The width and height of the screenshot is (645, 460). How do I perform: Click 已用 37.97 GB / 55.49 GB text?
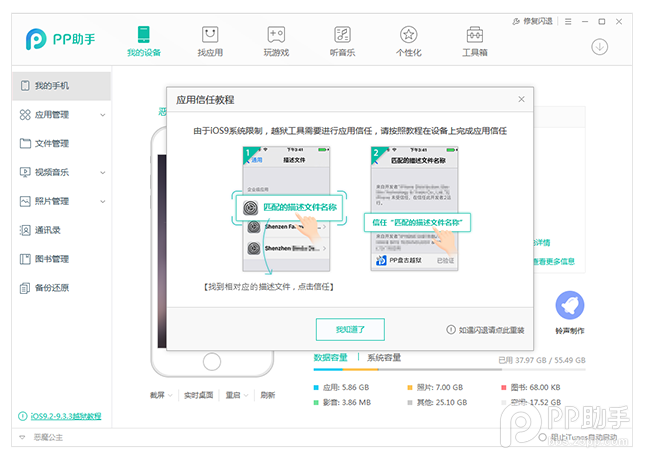tap(542, 360)
